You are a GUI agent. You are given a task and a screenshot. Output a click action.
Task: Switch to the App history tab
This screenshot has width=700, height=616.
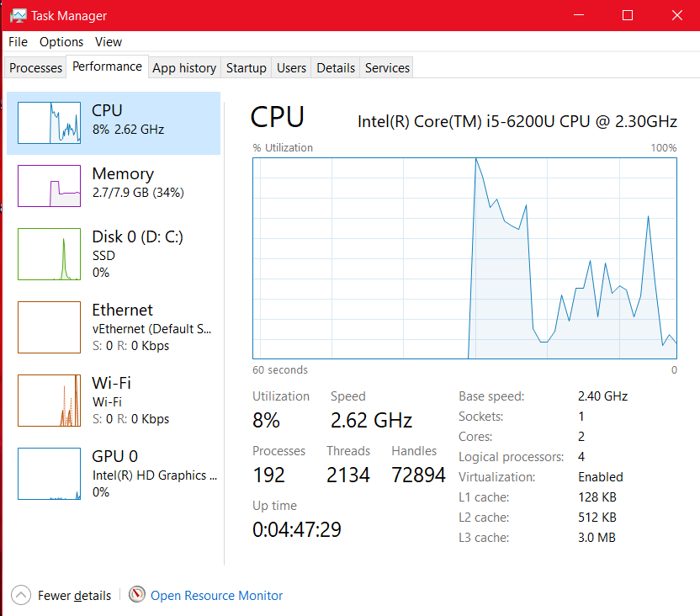(x=184, y=68)
